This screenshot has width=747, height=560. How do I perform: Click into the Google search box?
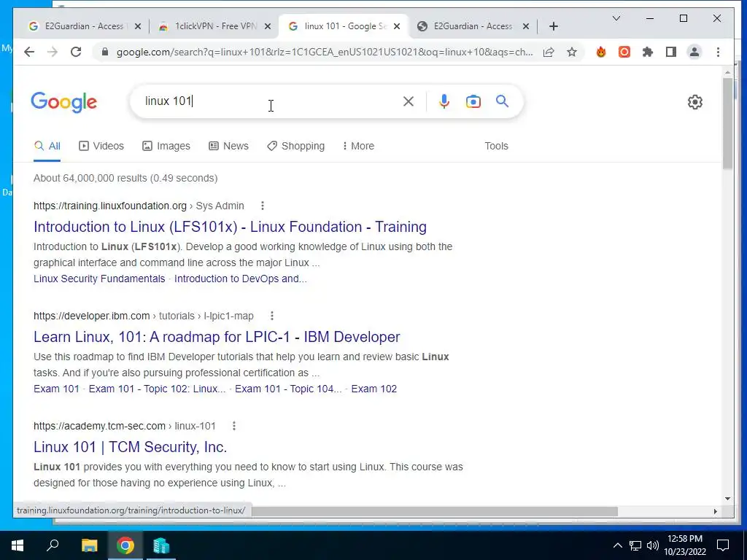click(271, 101)
